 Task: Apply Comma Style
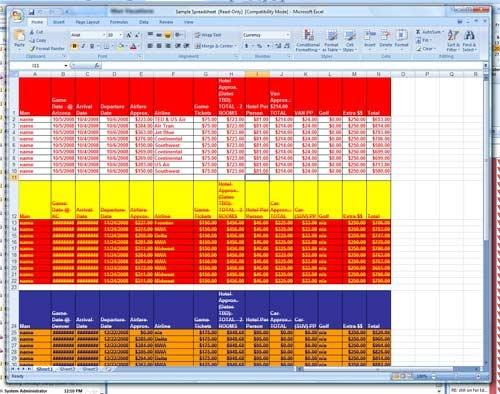(x=268, y=46)
